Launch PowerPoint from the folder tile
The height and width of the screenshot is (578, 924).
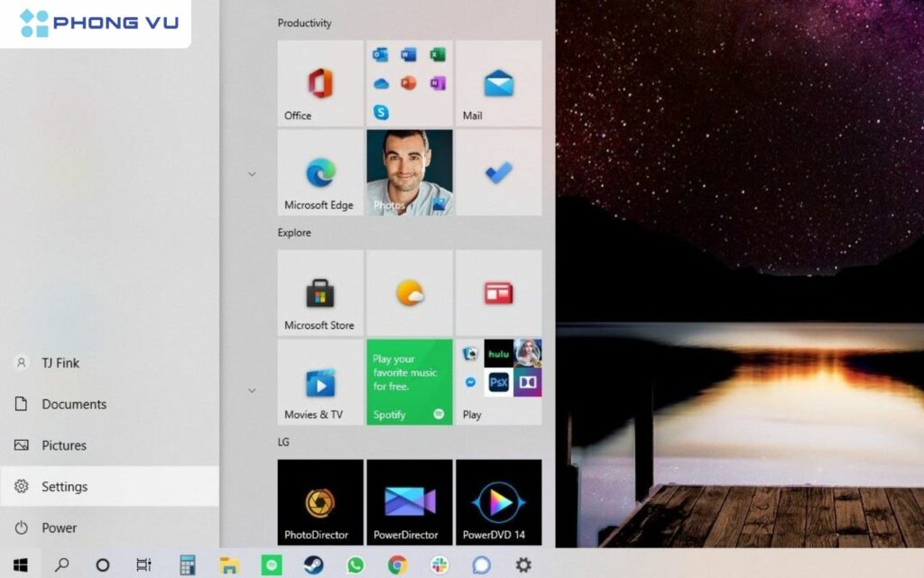(409, 83)
